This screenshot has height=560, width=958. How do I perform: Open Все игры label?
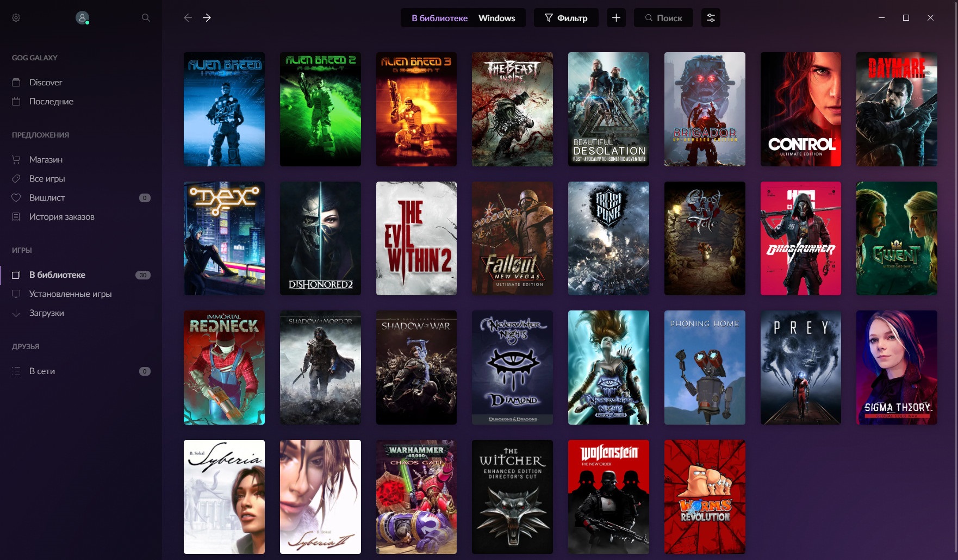47,178
